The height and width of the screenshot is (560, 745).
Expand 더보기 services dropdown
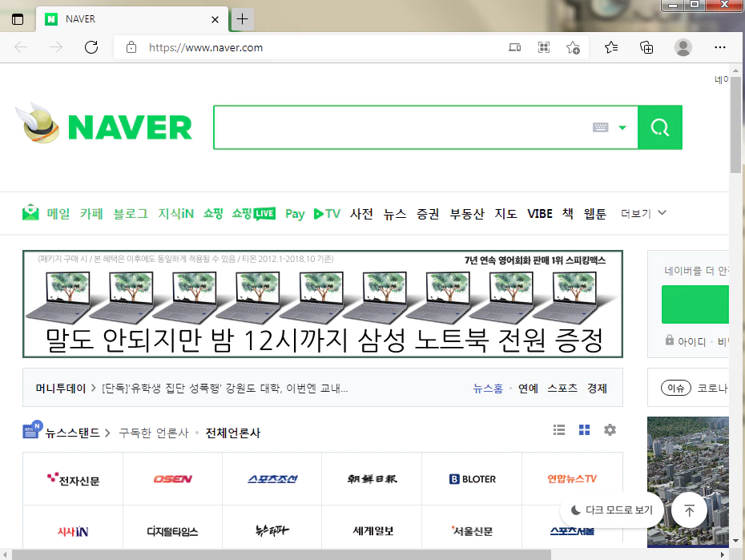[643, 213]
